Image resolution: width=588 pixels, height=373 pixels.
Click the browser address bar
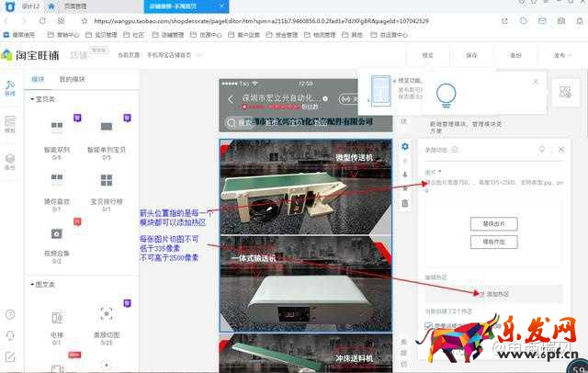click(x=276, y=19)
